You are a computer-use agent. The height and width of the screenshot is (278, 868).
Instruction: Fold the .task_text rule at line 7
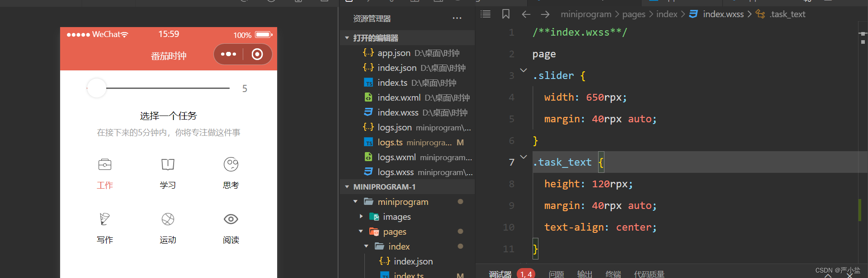pyautogui.click(x=524, y=157)
